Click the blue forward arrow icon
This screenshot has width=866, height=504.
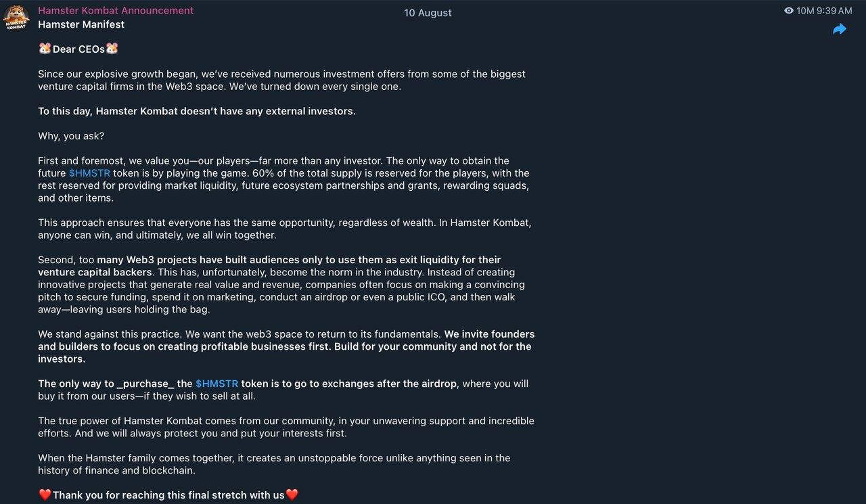(x=840, y=29)
